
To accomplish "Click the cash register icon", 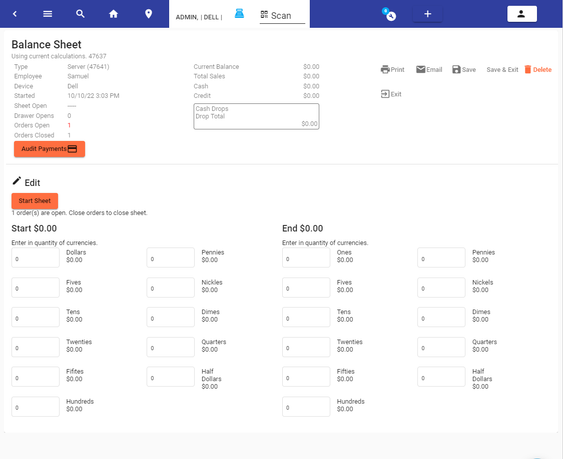I will (239, 14).
